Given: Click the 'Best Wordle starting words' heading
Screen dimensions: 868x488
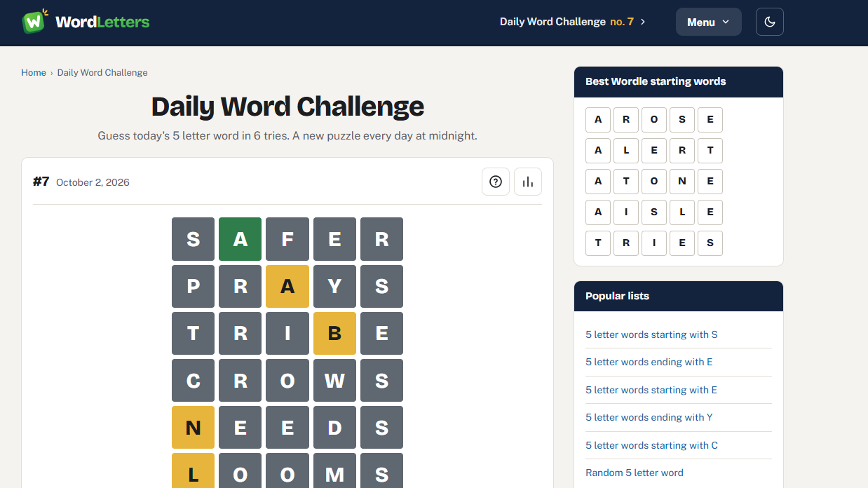Looking at the screenshot, I should [656, 81].
